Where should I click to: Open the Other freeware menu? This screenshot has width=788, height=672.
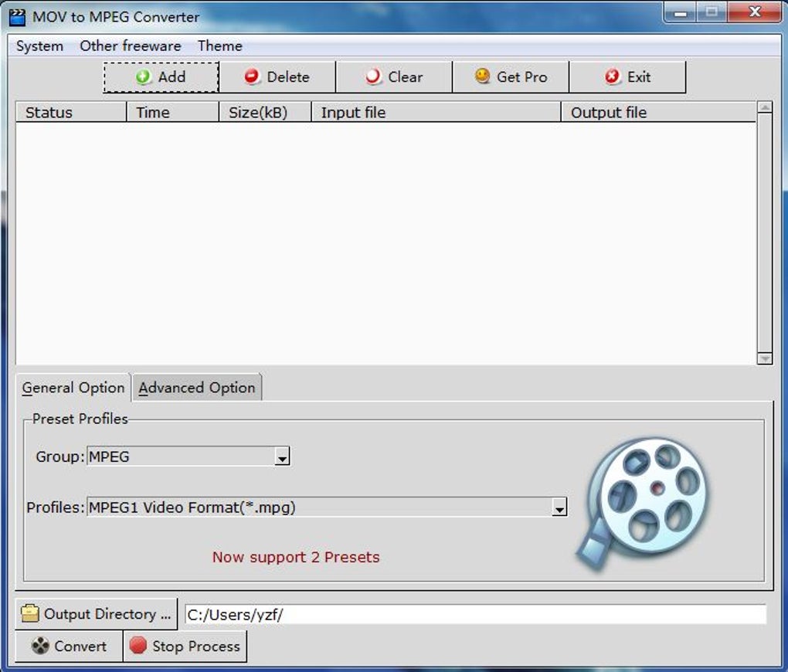[x=130, y=46]
